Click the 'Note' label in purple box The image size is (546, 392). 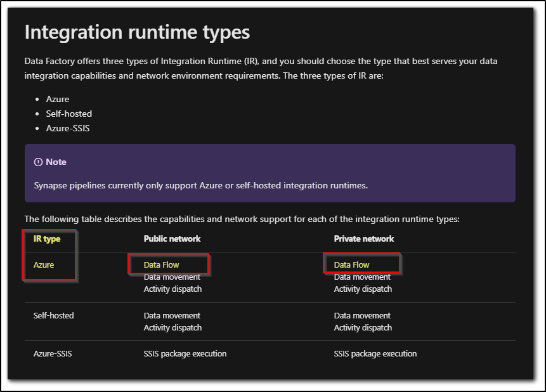pos(56,162)
